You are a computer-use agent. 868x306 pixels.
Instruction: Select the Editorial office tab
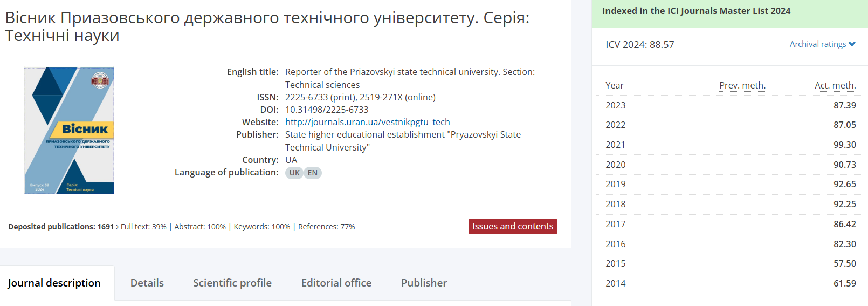pyautogui.click(x=336, y=283)
